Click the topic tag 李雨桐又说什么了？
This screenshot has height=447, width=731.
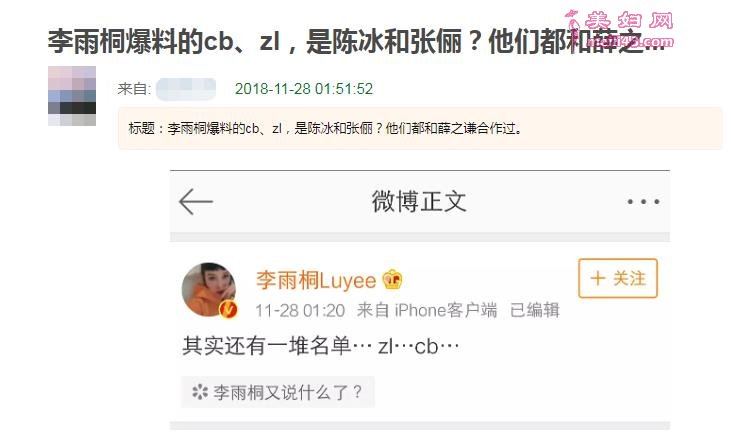pyautogui.click(x=278, y=392)
